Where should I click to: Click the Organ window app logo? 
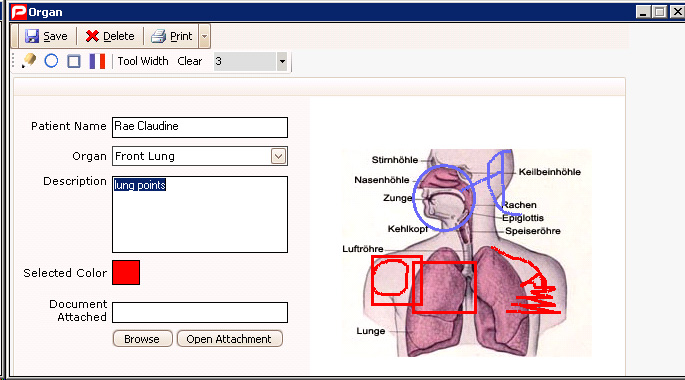click(19, 12)
